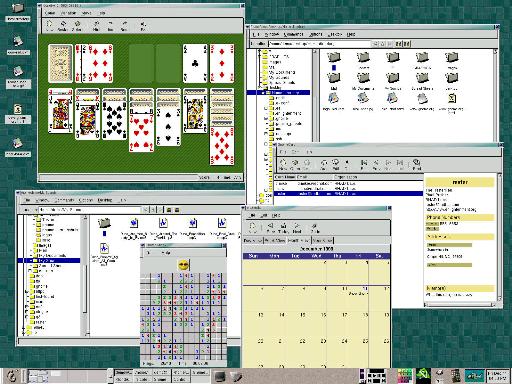The image size is (512, 384).
Task: Collapse the highlighted folder in the upper file manager tree
Action: [x=263, y=93]
